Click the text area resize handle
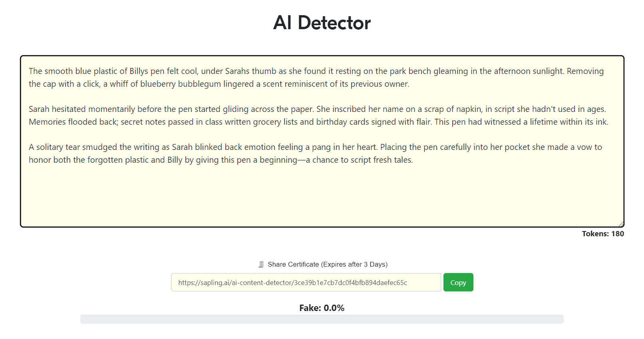The width and height of the screenshot is (644, 339). pos(621,224)
